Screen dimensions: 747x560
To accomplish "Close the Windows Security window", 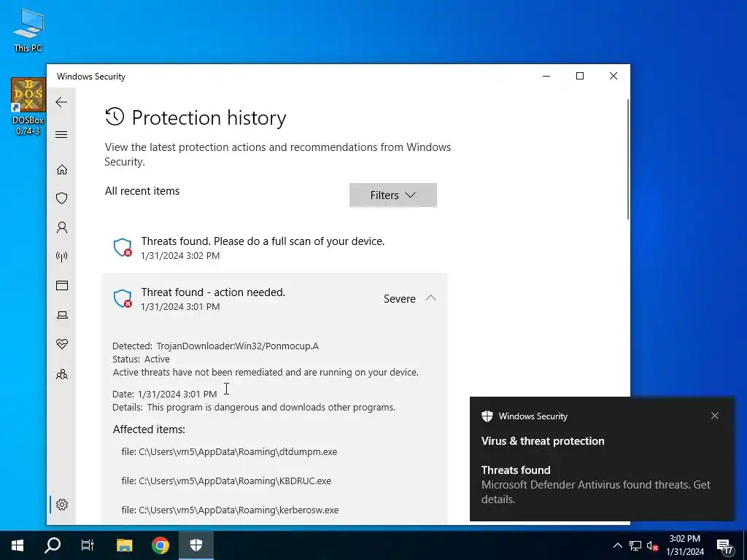I will coord(614,76).
